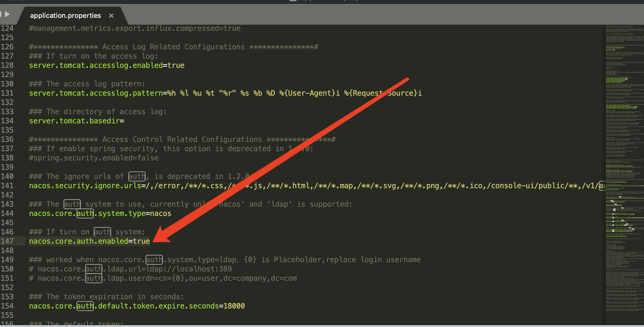Screen dimensions: 644x327
Task: Place cursor on server.tomcat.accesslog.enabled=true
Action: [x=107, y=65]
